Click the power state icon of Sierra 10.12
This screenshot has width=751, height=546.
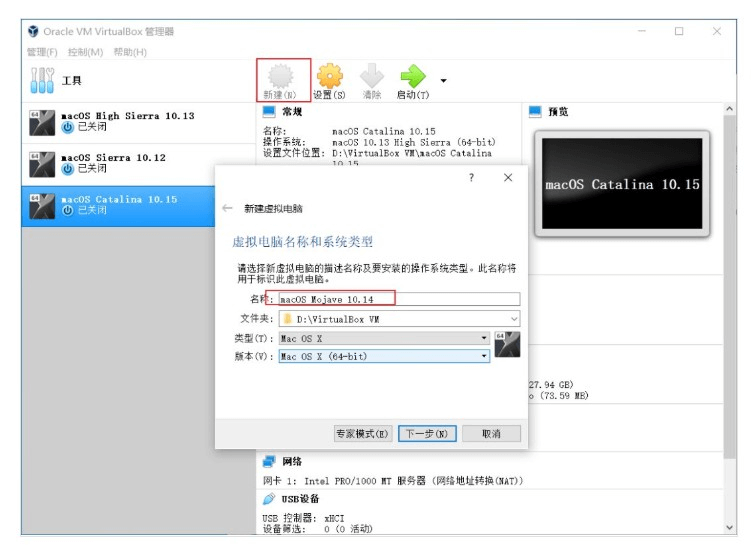click(x=68, y=169)
